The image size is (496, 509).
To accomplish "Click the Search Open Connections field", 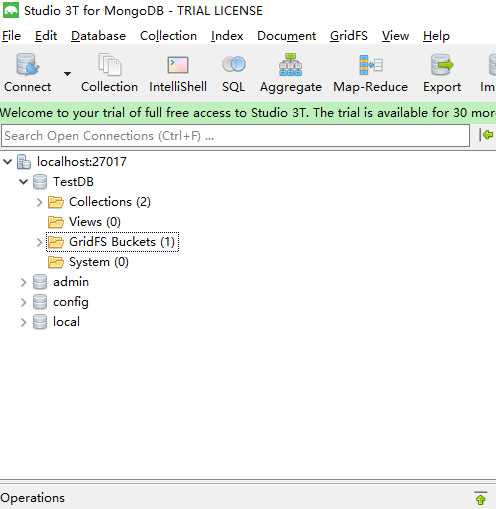I will click(x=235, y=136).
